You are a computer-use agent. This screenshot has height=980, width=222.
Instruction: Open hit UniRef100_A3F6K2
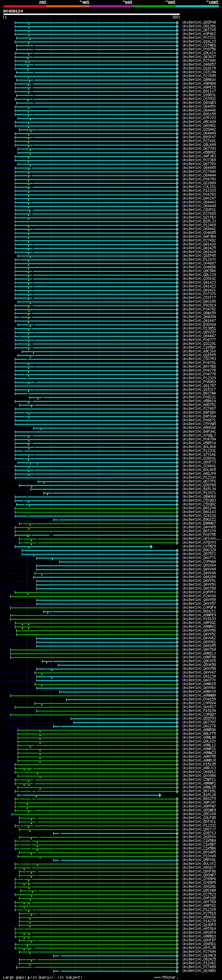click(x=199, y=34)
